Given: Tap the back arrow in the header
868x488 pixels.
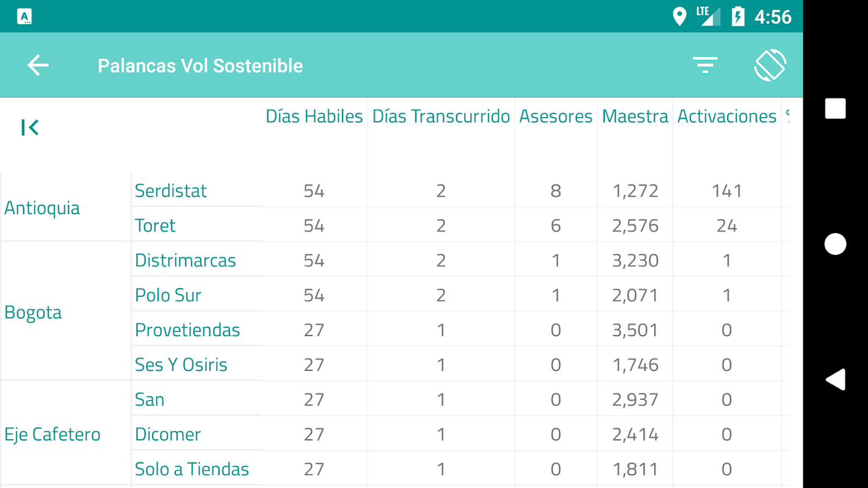Looking at the screenshot, I should tap(38, 65).
